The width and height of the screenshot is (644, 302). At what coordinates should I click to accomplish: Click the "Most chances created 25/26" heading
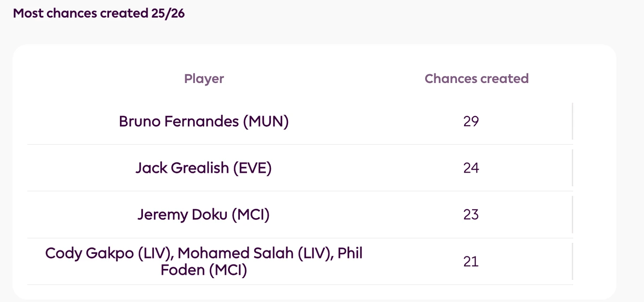click(x=99, y=13)
